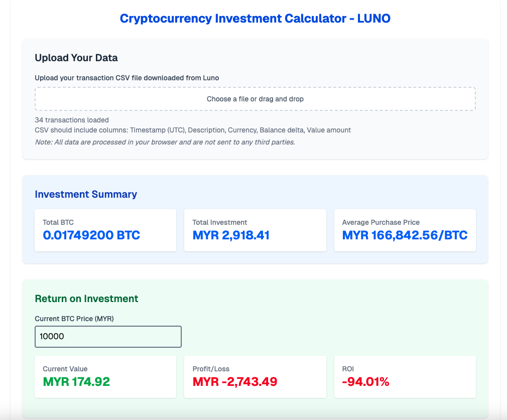Click the 0.01749200 BTC total value
This screenshot has height=420, width=507.
click(91, 235)
